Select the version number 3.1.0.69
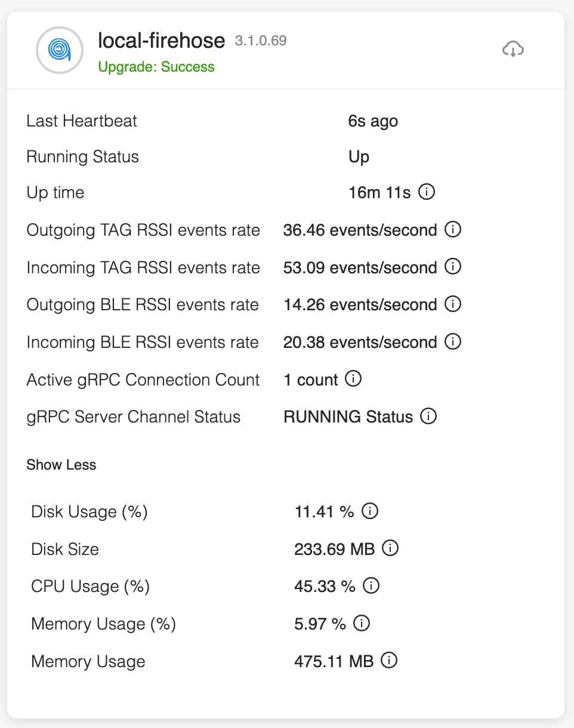The image size is (574, 728). (x=261, y=41)
